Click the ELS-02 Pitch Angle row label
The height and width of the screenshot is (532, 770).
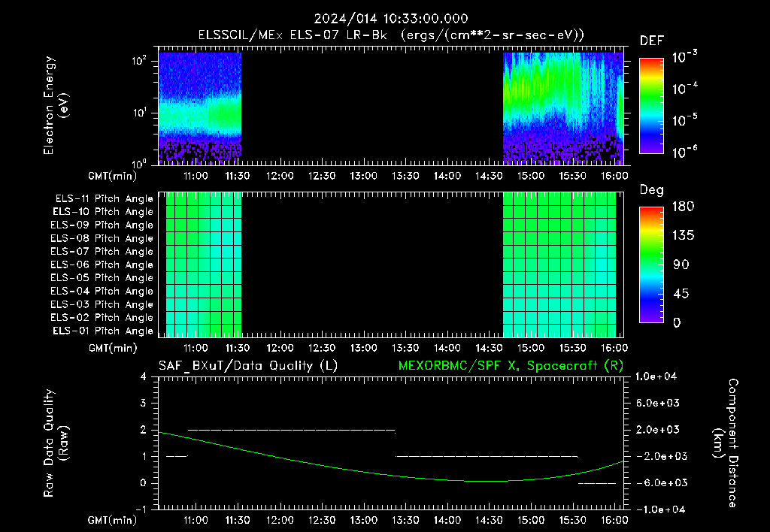click(102, 318)
